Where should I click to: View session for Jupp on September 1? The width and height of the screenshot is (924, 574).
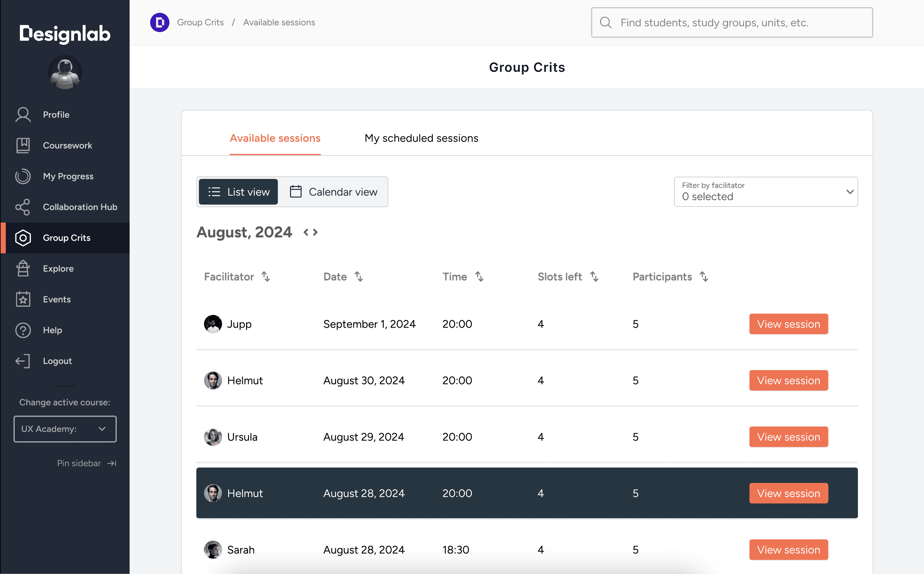pyautogui.click(x=788, y=324)
